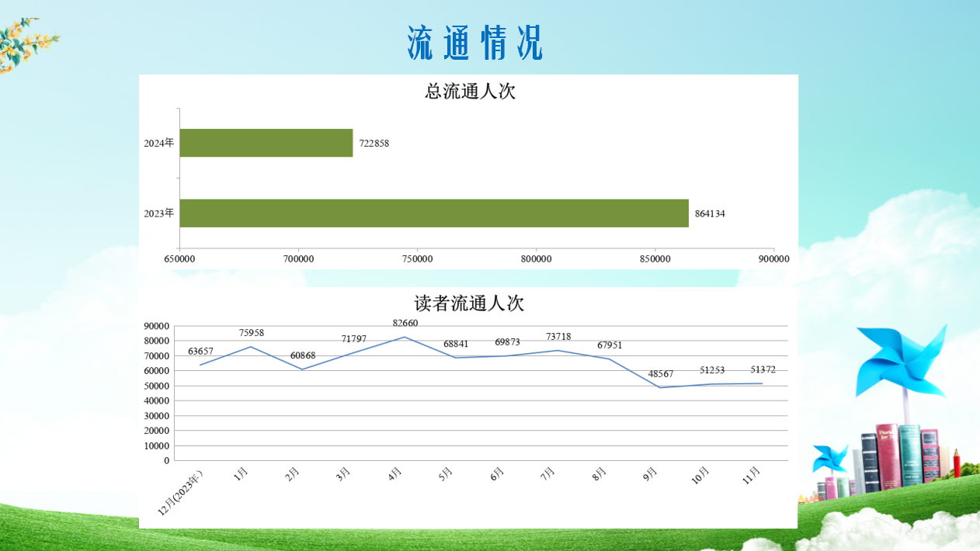Click the 30000 y-axis value

(156, 416)
